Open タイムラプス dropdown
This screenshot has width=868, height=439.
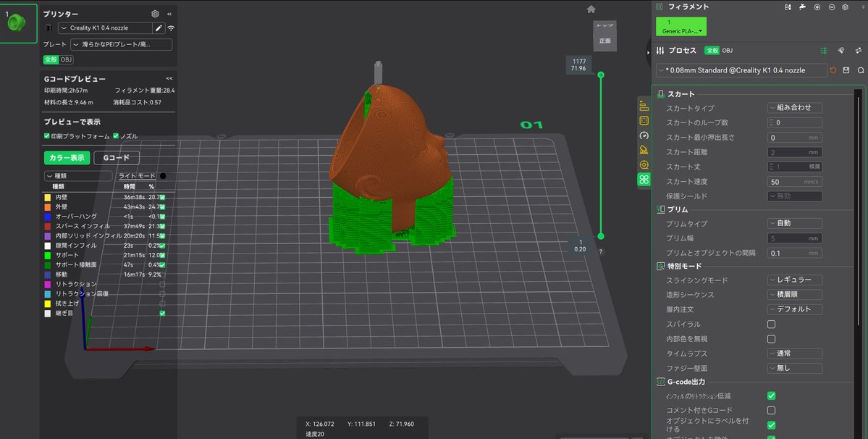[794, 354]
